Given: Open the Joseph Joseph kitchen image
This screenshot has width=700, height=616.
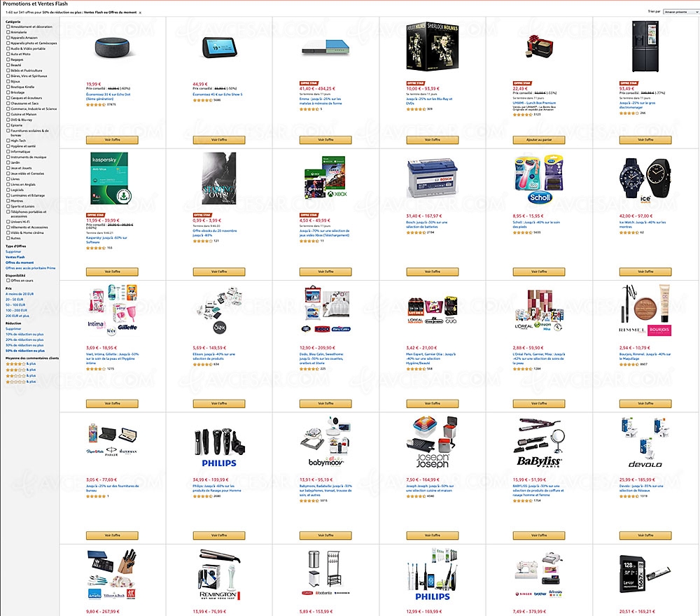Looking at the screenshot, I should 432,442.
